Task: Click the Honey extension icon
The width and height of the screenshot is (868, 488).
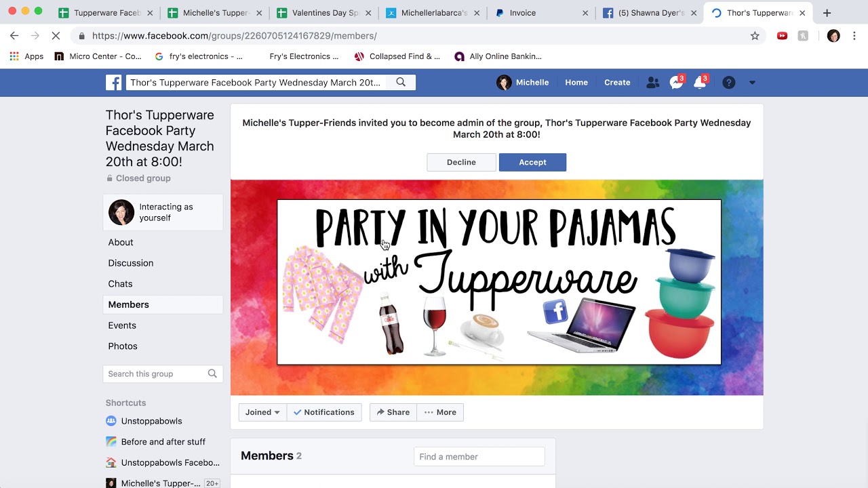Action: pyautogui.click(x=803, y=36)
